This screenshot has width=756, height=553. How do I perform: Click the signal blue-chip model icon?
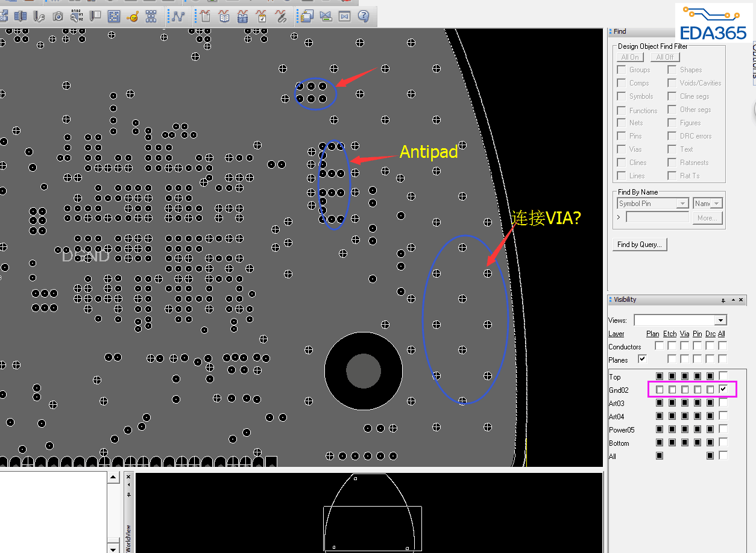243,17
